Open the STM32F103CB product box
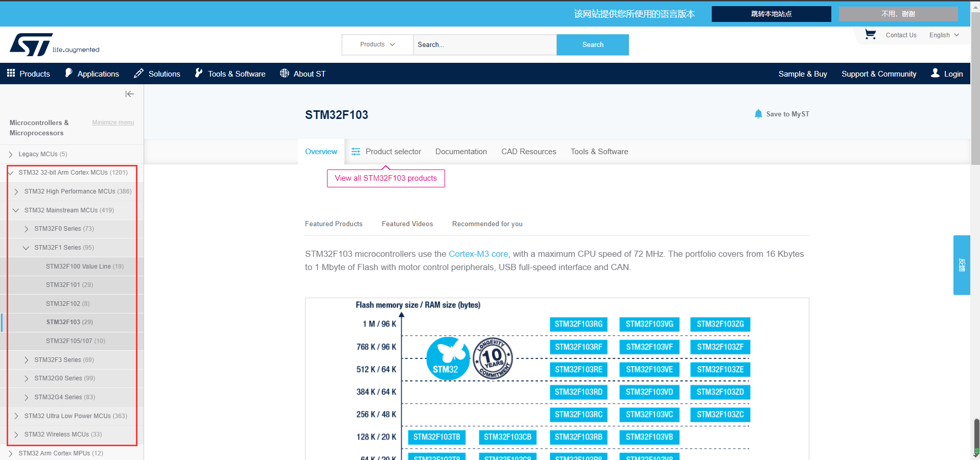 [507, 437]
